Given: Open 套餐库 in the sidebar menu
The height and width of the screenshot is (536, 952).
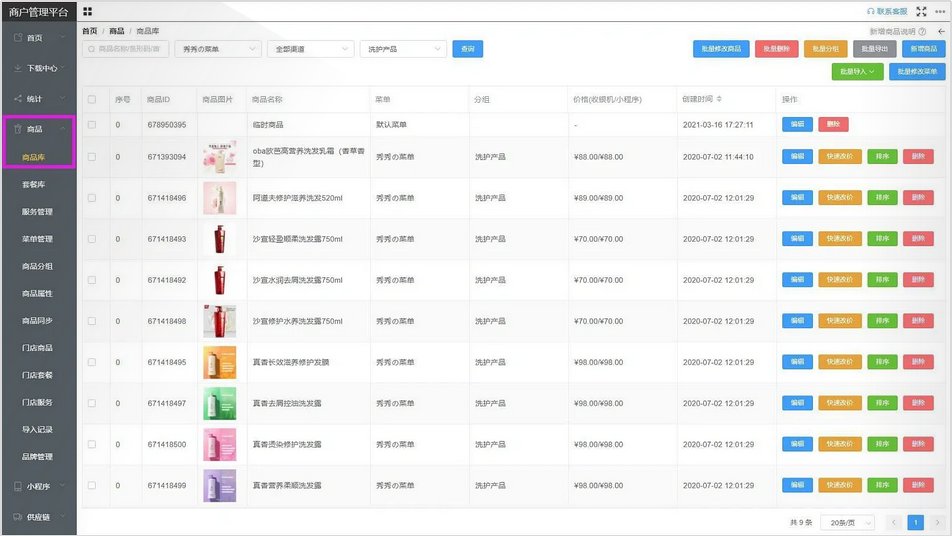Looking at the screenshot, I should 34,185.
